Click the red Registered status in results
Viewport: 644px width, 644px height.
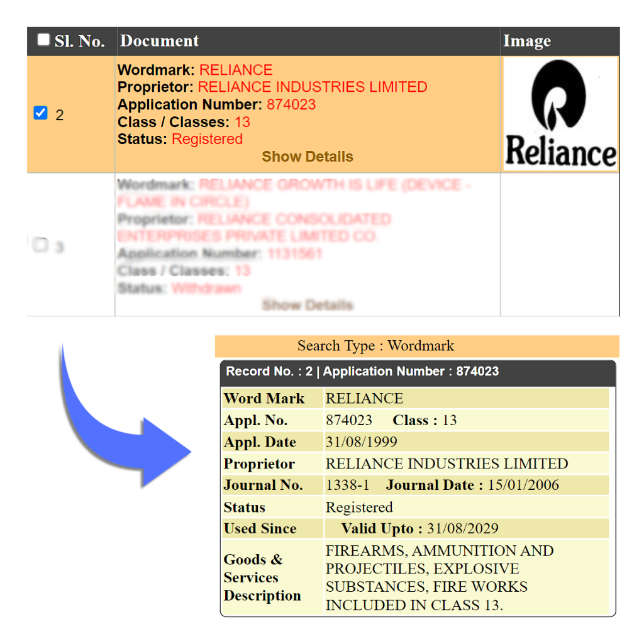pyautogui.click(x=207, y=139)
